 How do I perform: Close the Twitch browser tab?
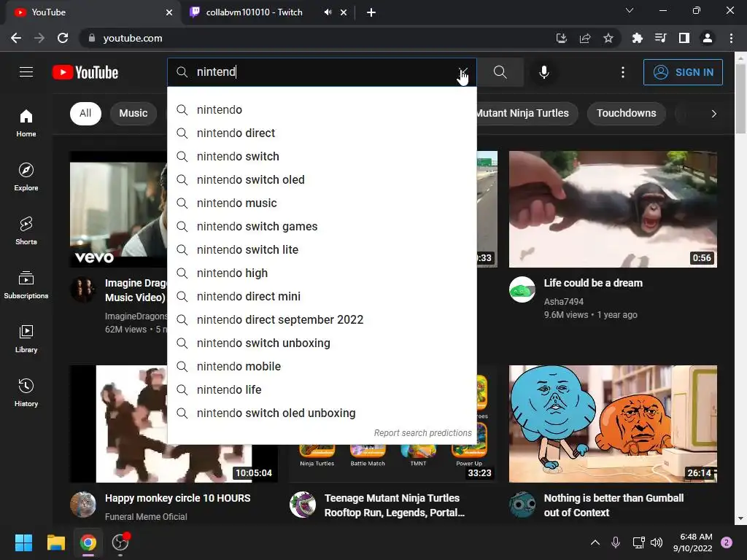[x=344, y=12]
